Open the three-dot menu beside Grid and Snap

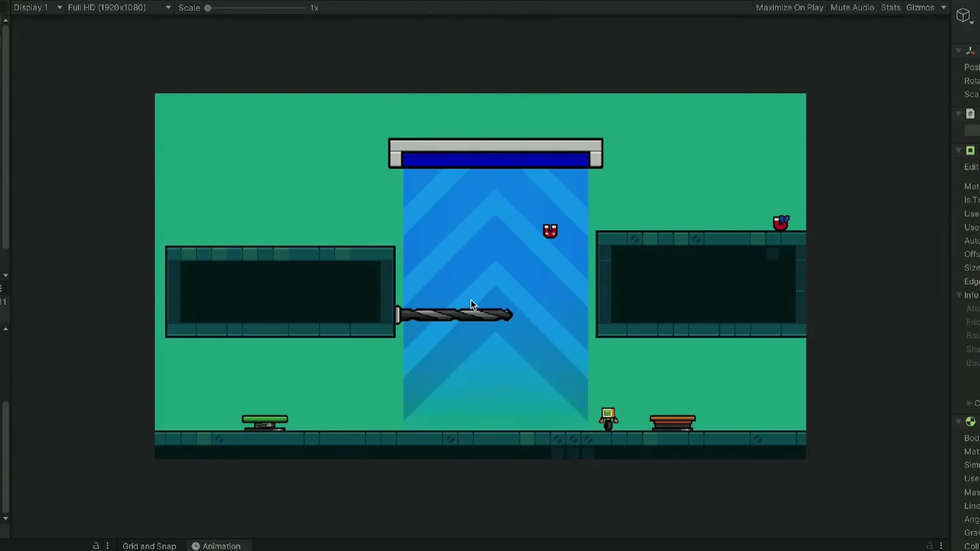(108, 546)
